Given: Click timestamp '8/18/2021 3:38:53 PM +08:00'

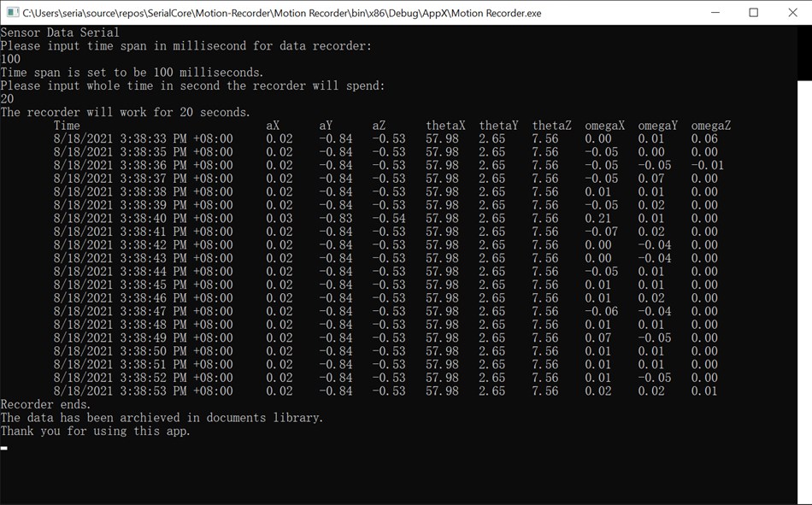Looking at the screenshot, I should coord(143,391).
